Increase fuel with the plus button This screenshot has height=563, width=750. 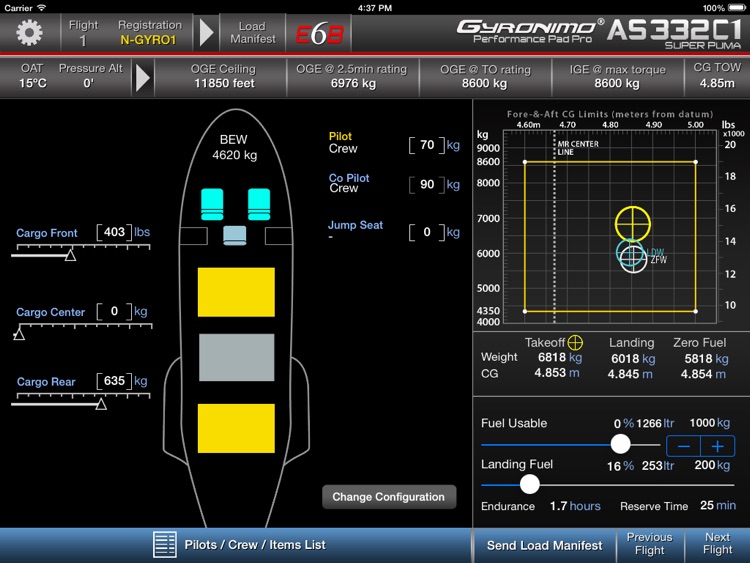tap(717, 446)
